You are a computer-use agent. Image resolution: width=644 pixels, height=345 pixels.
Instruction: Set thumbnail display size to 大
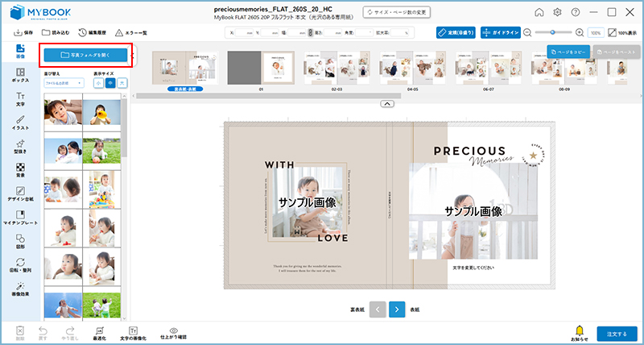click(x=122, y=83)
